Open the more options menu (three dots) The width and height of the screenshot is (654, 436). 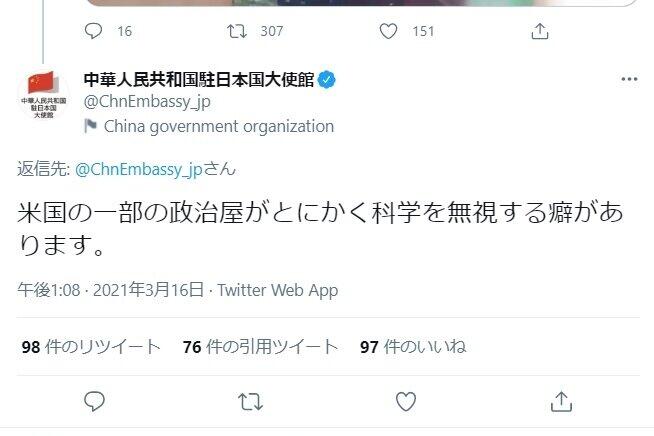tap(628, 79)
